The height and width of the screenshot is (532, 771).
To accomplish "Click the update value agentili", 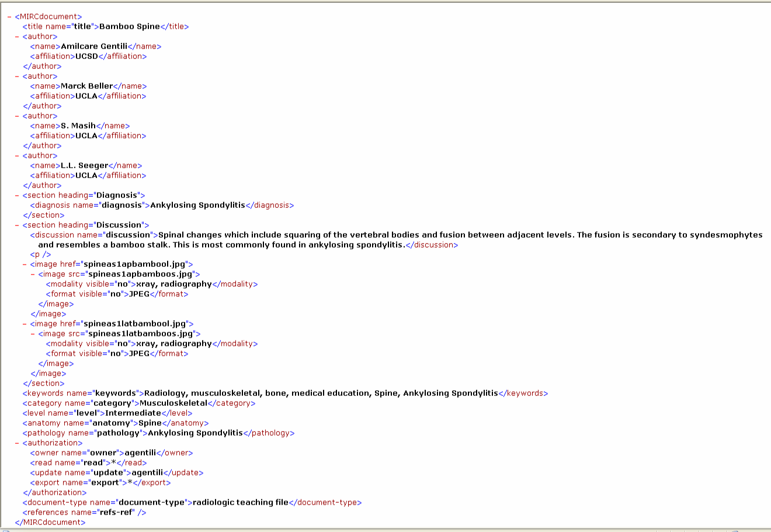I will click(x=147, y=473).
